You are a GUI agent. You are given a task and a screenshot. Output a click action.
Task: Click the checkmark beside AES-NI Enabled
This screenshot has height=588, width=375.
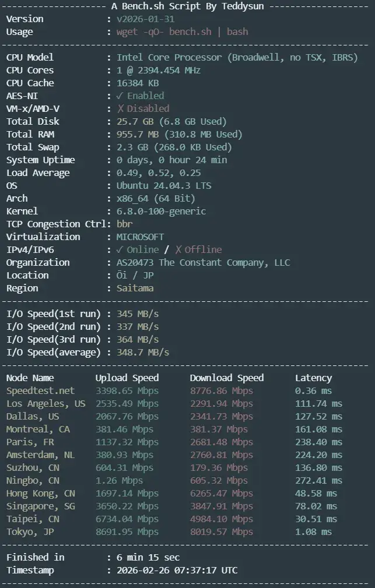tap(120, 96)
